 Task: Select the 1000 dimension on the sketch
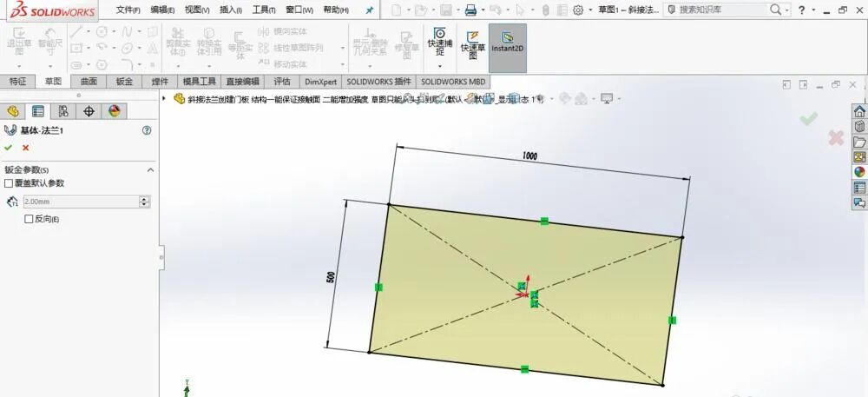coord(529,156)
